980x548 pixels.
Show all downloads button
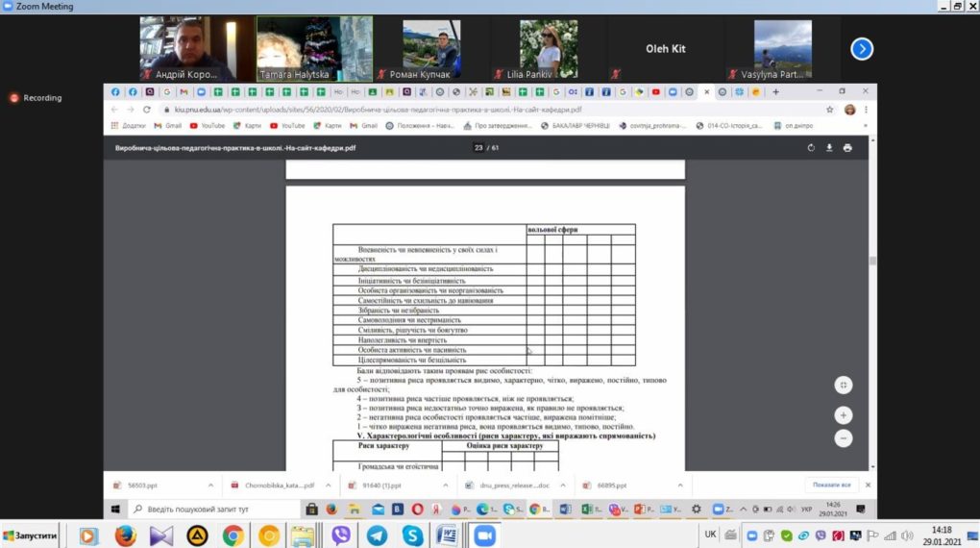click(831, 485)
